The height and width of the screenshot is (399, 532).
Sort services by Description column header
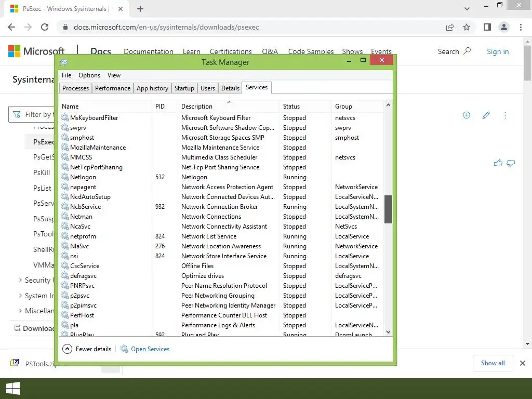point(229,106)
